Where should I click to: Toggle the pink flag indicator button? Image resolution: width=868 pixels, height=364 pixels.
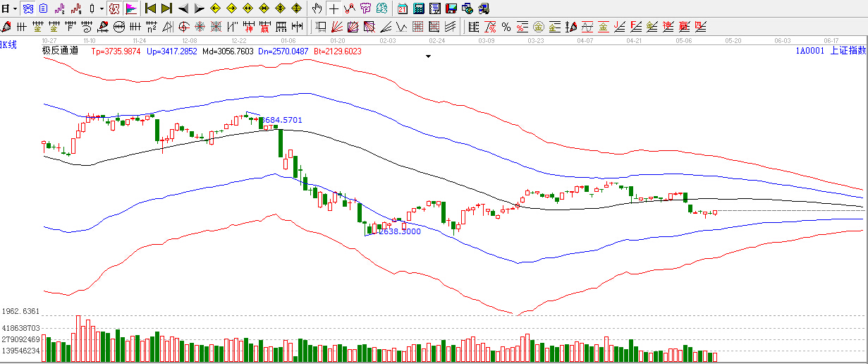[x=131, y=8]
